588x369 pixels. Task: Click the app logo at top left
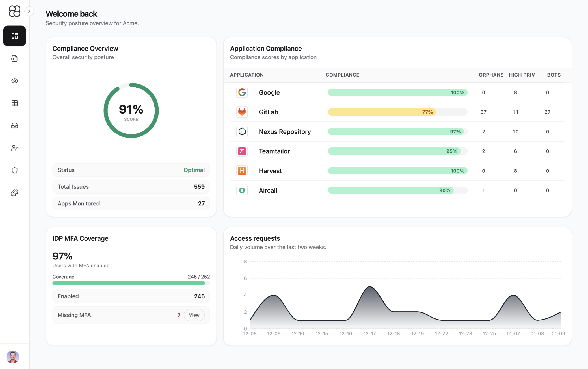14,11
